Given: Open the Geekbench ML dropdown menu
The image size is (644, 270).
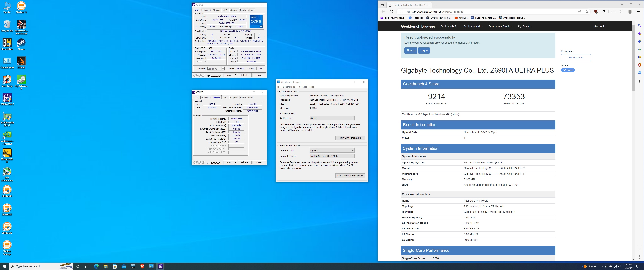Looking at the screenshot, I should click(473, 26).
